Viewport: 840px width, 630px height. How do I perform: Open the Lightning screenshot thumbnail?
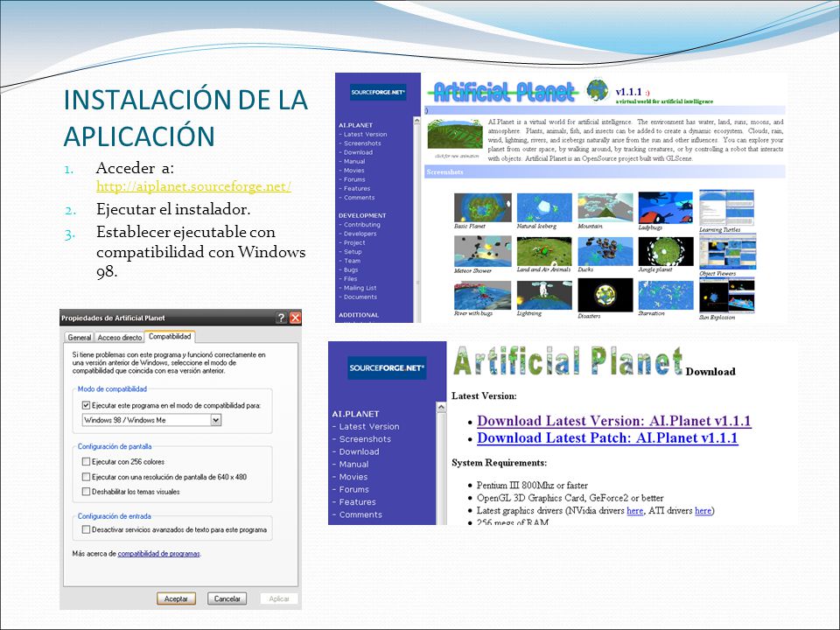(x=544, y=295)
